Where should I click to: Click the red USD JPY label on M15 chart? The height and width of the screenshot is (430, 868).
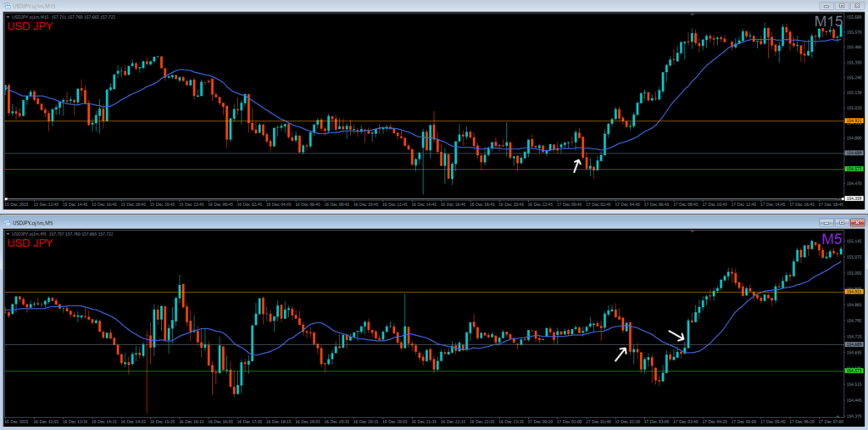31,27
